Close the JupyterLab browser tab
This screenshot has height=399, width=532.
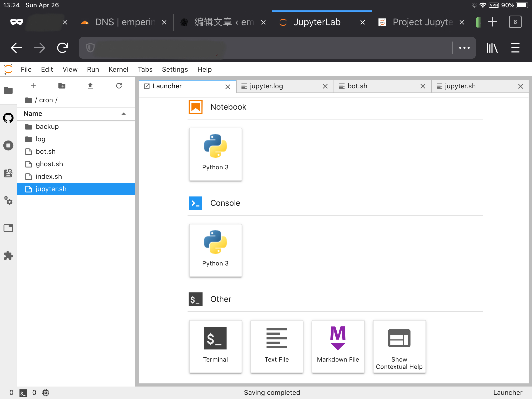[363, 22]
